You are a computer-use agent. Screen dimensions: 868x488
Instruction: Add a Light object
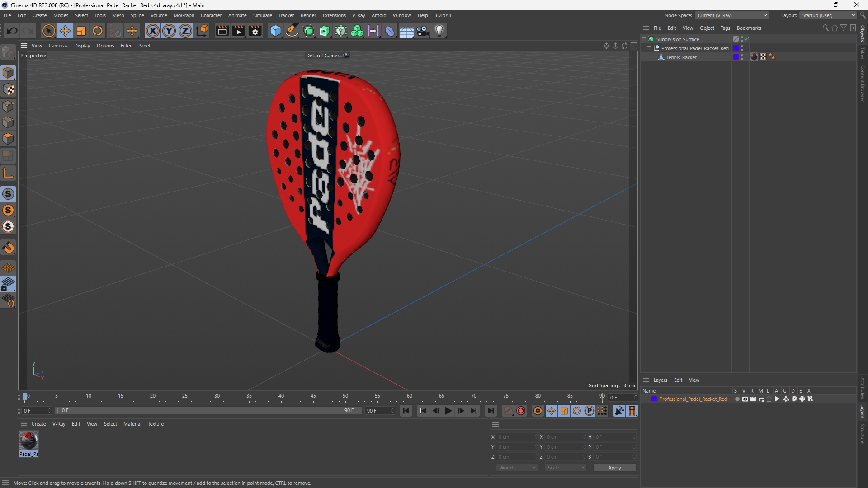pyautogui.click(x=440, y=31)
